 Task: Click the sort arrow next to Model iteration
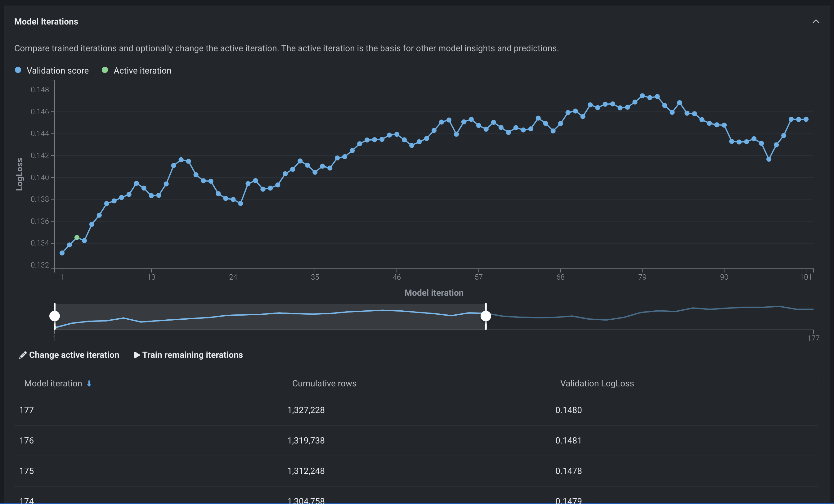pyautogui.click(x=89, y=384)
